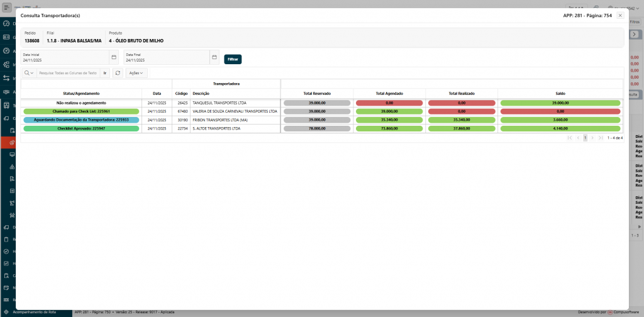Click carrier code 26425

183,103
